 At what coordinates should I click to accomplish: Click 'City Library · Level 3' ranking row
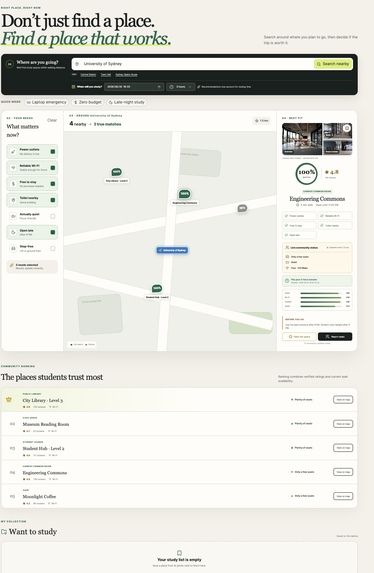pos(179,400)
